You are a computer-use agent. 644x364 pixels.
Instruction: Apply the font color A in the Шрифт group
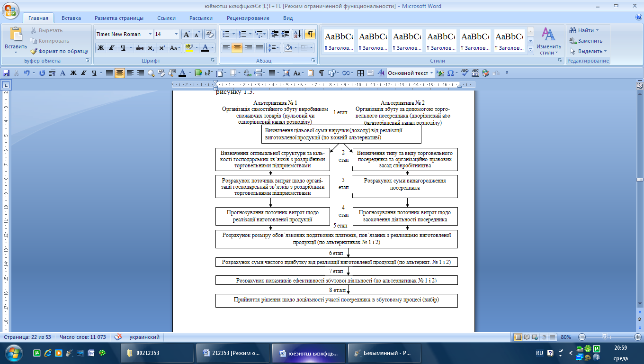pyautogui.click(x=205, y=48)
